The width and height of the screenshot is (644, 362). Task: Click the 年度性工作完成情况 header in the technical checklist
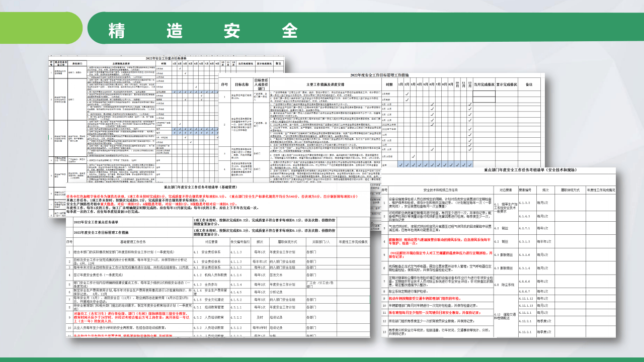point(600,191)
